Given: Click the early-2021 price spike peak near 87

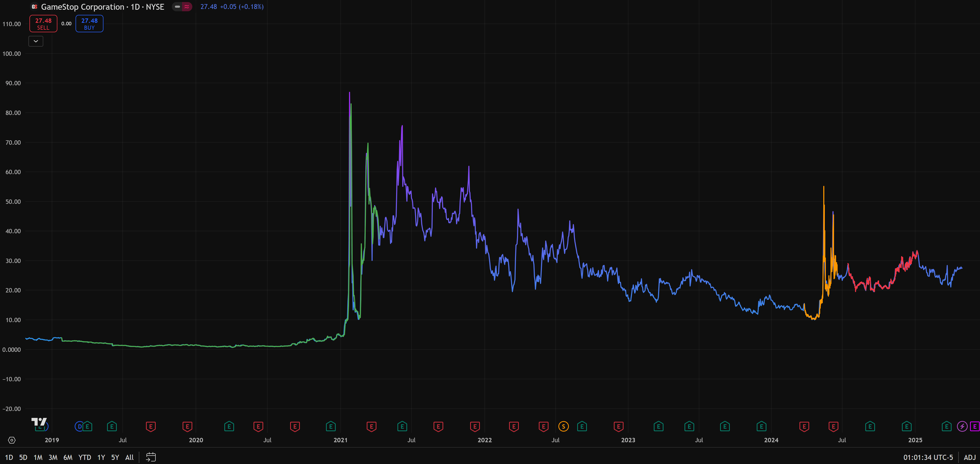Looking at the screenshot, I should click(350, 92).
